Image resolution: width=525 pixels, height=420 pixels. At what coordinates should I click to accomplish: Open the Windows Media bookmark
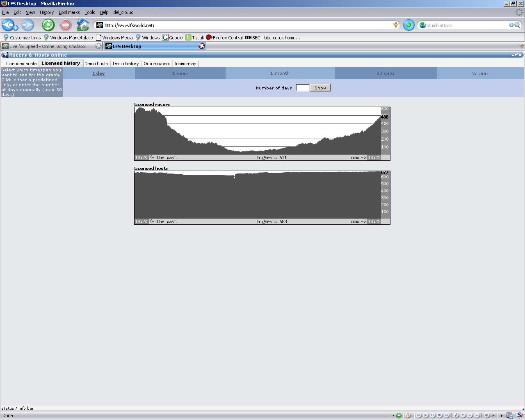coord(114,37)
